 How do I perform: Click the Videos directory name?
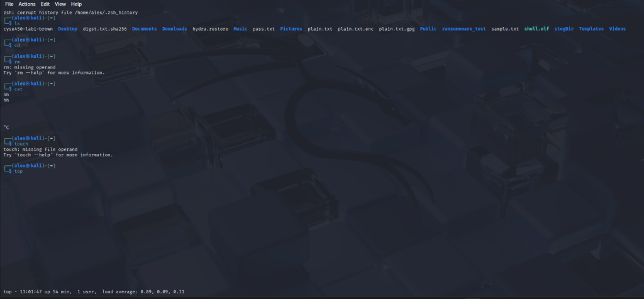click(x=617, y=29)
